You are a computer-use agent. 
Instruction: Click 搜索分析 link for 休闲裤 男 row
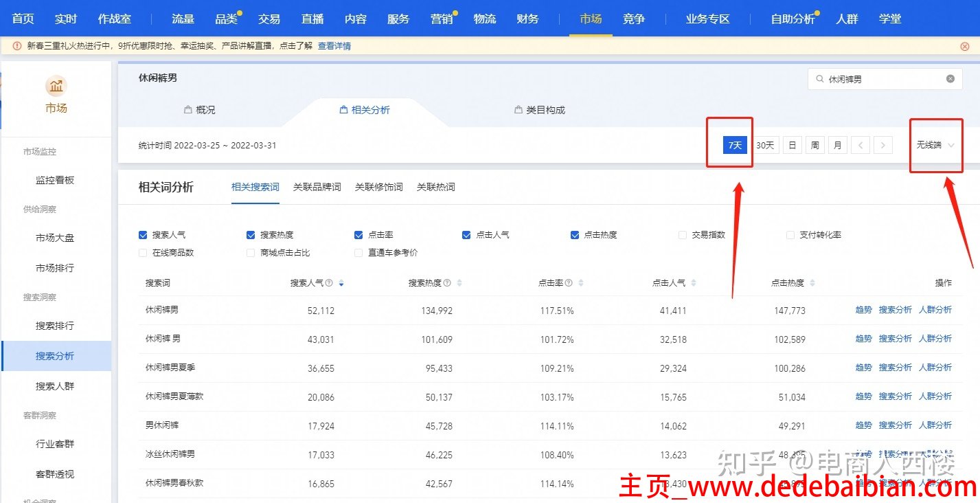pyautogui.click(x=896, y=339)
